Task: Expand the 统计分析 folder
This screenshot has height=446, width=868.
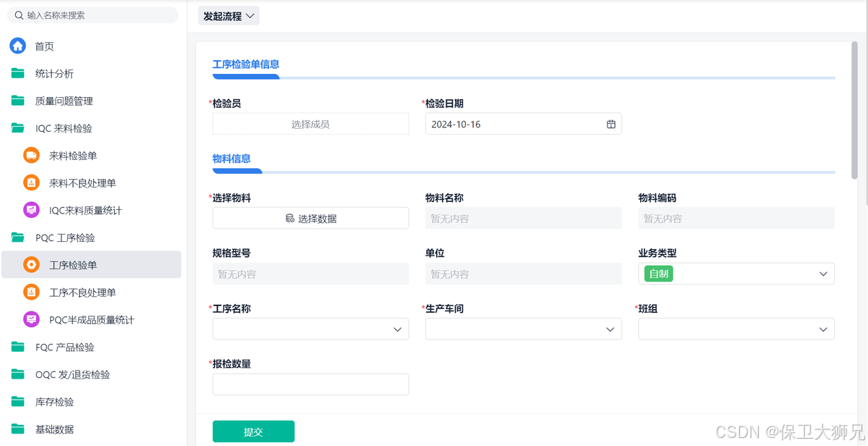Action: [91, 74]
